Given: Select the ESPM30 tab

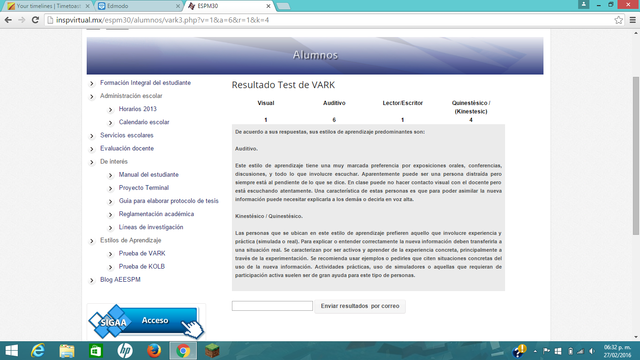Looking at the screenshot, I should coord(229,6).
